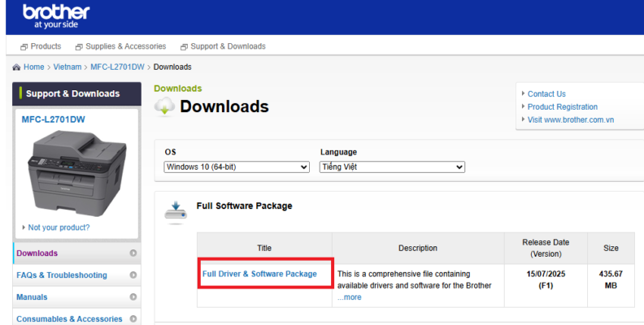Expand description with the ...more link
Image resolution: width=644 pixels, height=325 pixels.
(x=350, y=297)
